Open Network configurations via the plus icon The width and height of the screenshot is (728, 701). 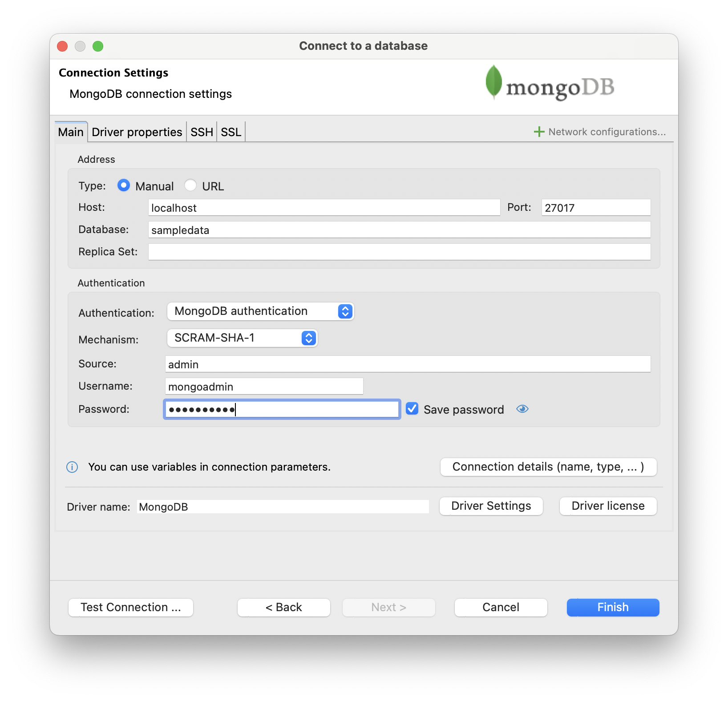coord(539,132)
